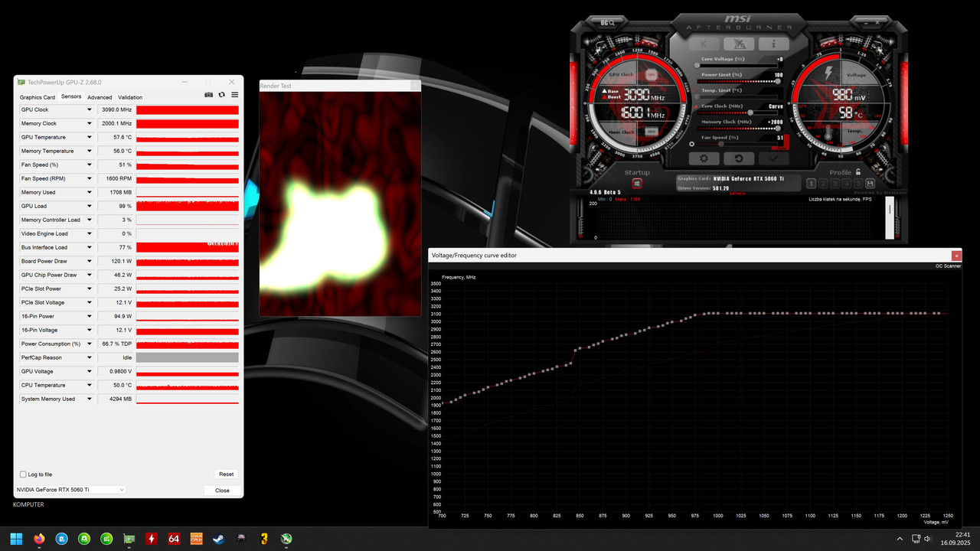Expand Memory Clock sensor dropdown

tap(89, 123)
